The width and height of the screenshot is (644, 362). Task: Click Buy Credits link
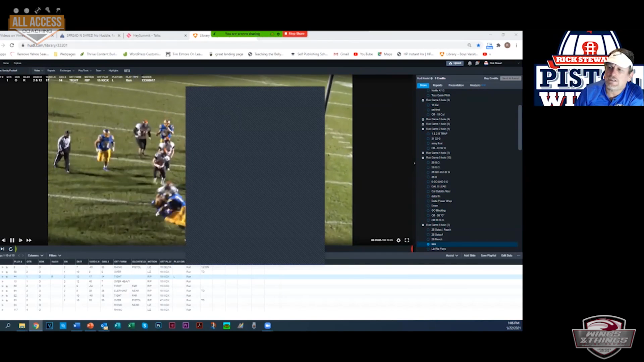click(491, 78)
